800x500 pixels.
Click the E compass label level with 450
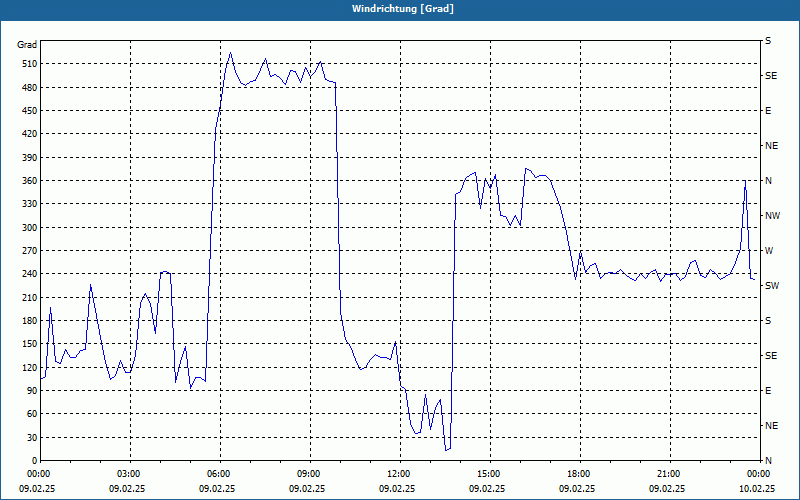coord(768,111)
